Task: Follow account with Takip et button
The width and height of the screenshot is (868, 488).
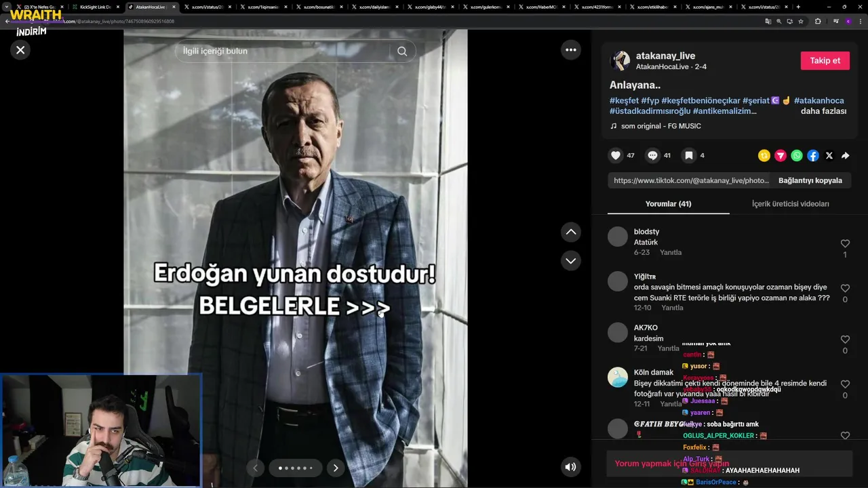Action: pyautogui.click(x=825, y=60)
